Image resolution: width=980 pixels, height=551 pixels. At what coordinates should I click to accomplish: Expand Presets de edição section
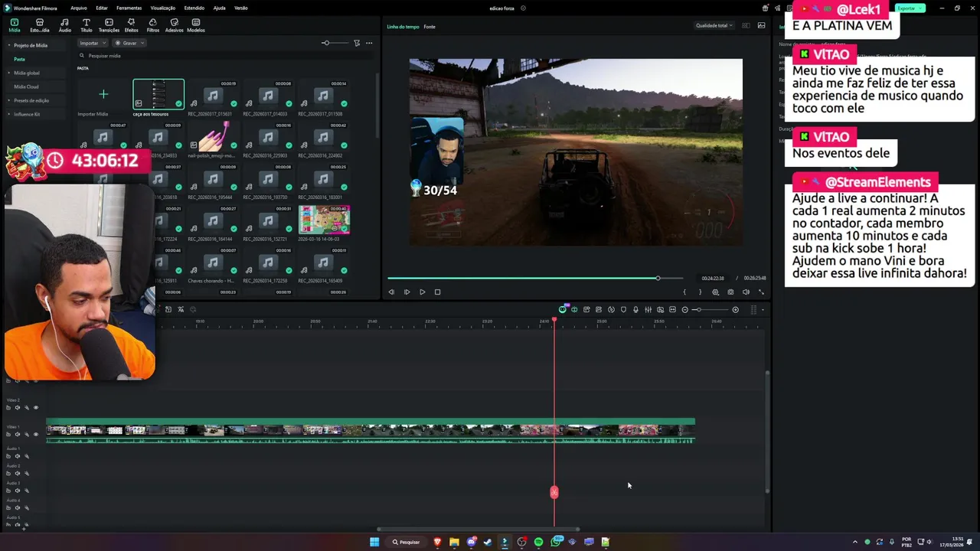click(x=9, y=100)
